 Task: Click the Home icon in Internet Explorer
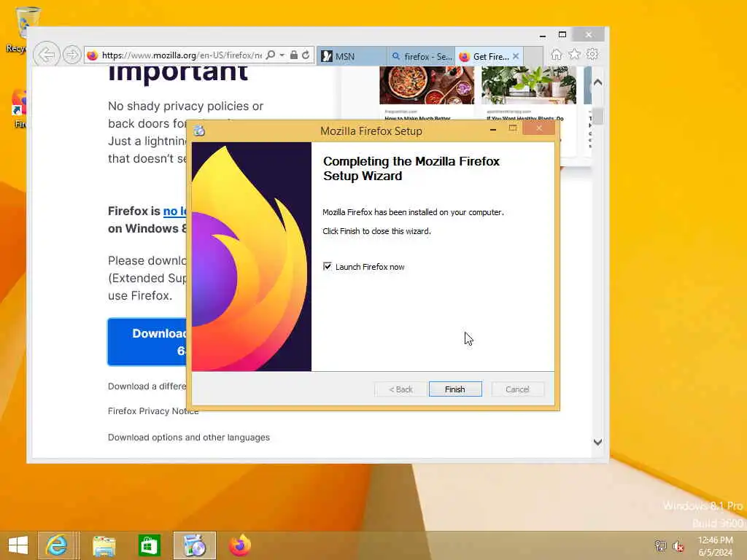[x=557, y=54]
